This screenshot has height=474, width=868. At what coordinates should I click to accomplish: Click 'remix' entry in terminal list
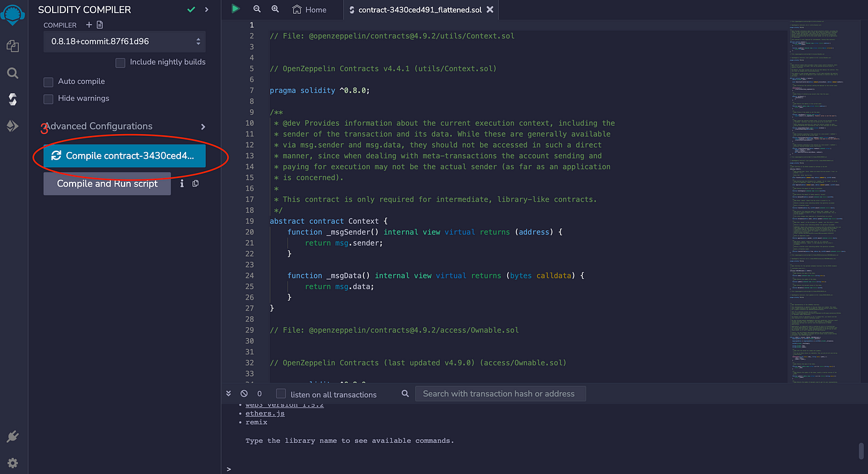point(256,422)
